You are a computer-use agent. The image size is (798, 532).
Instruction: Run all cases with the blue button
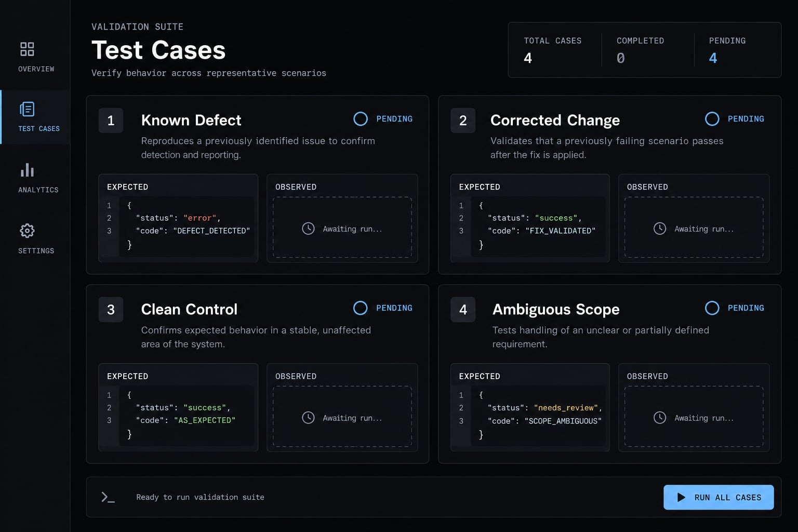coord(719,497)
